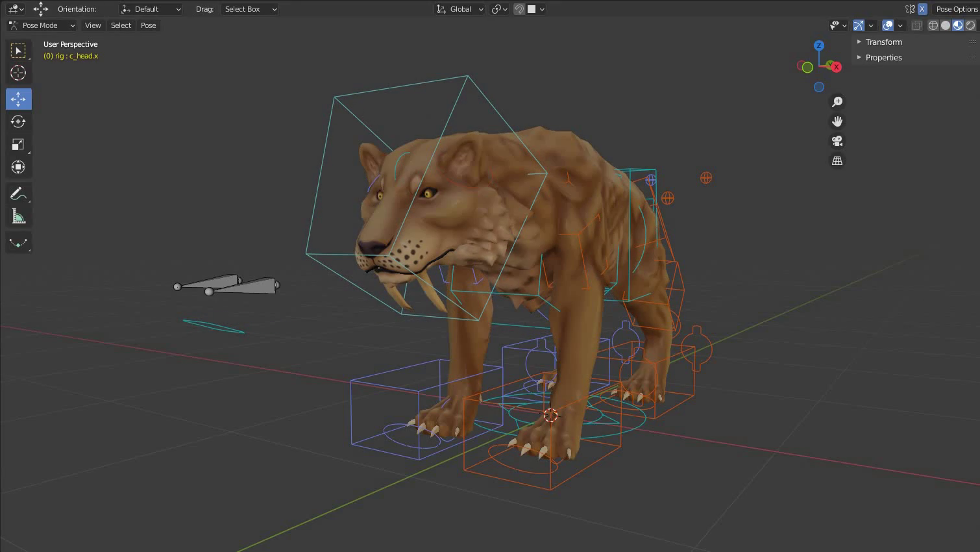Click the negative Y green gizmo circle
Screen dimensions: 980x552
click(x=807, y=67)
